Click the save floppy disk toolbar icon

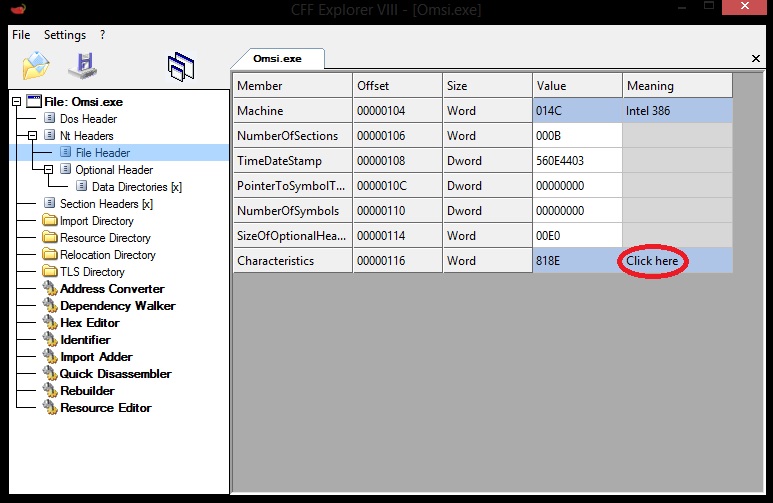(x=81, y=65)
